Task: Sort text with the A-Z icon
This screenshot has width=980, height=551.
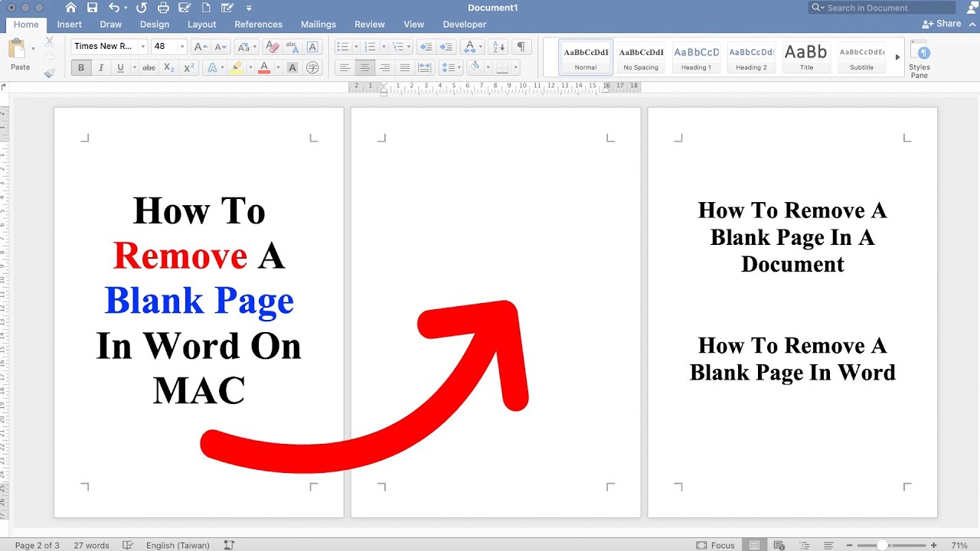Action: tap(498, 47)
